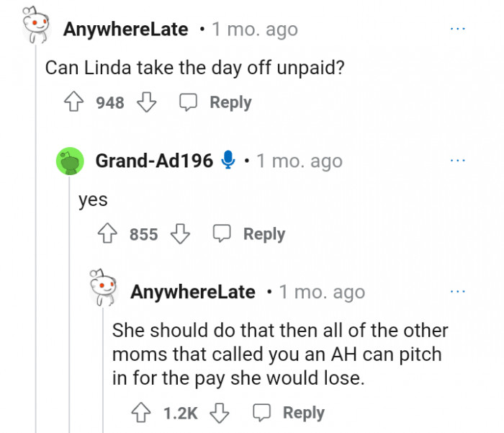Click the top AnywhereLate Snoo avatar
Screen dimensions: 504x433
[36, 27]
